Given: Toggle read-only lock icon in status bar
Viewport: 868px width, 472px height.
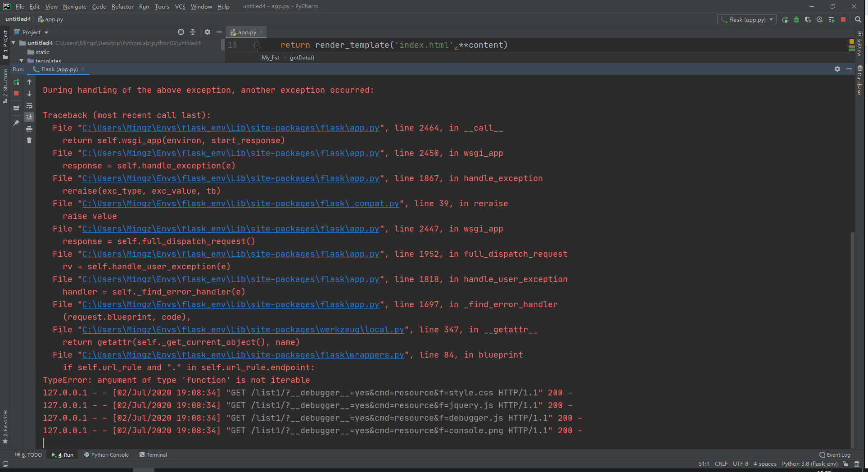Looking at the screenshot, I should pos(845,464).
